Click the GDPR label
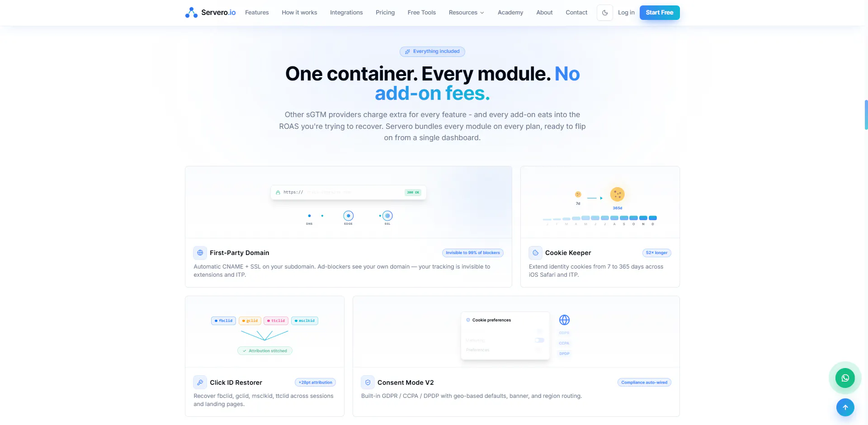This screenshot has width=868, height=425. tap(564, 333)
